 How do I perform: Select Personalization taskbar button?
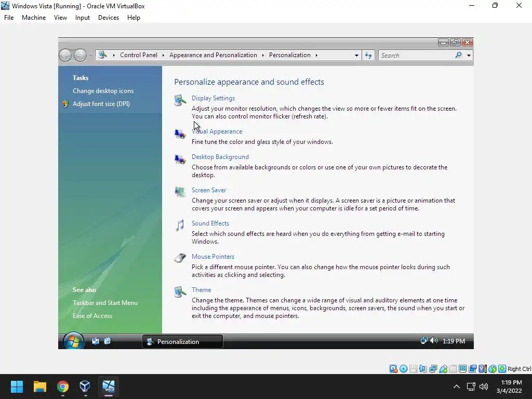point(182,342)
